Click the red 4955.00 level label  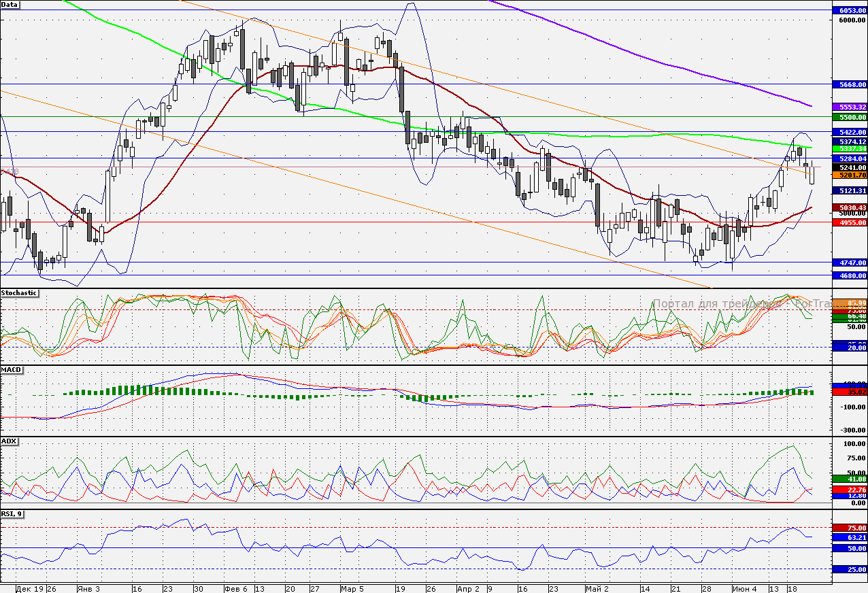850,222
